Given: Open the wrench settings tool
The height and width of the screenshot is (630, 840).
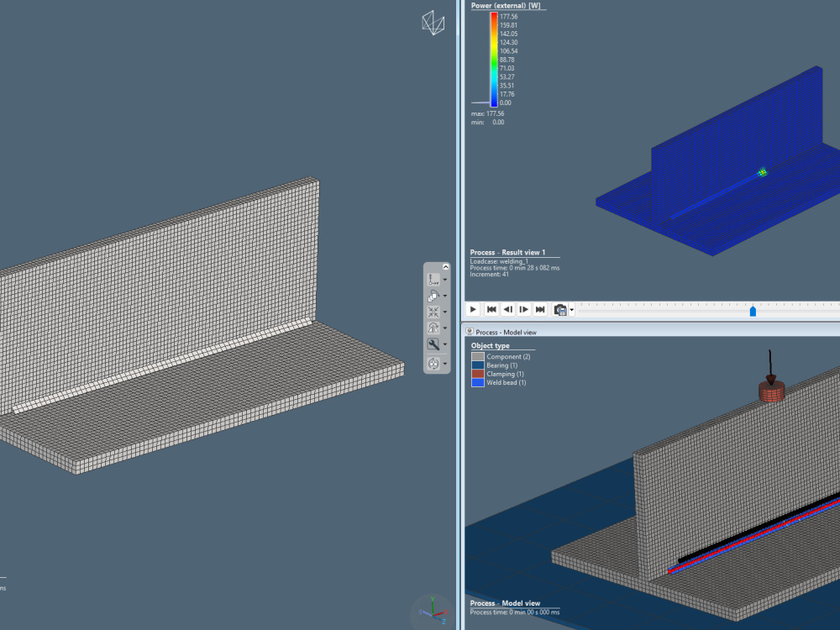Looking at the screenshot, I should (433, 344).
